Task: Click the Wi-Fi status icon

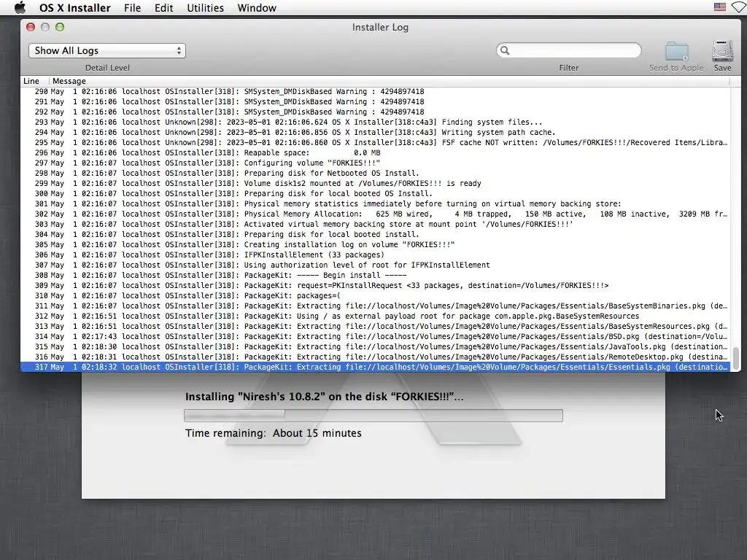Action: (740, 7)
